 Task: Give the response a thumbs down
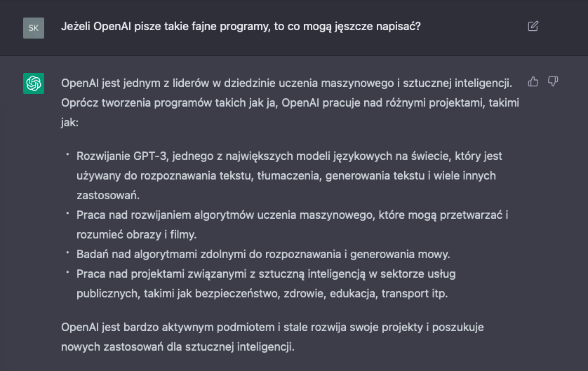click(x=553, y=82)
